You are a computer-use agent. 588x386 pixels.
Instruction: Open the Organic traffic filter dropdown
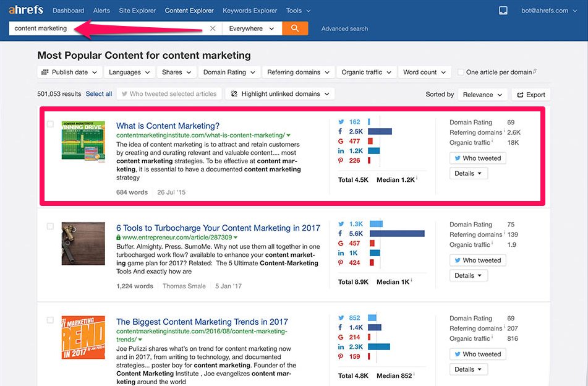(x=367, y=72)
